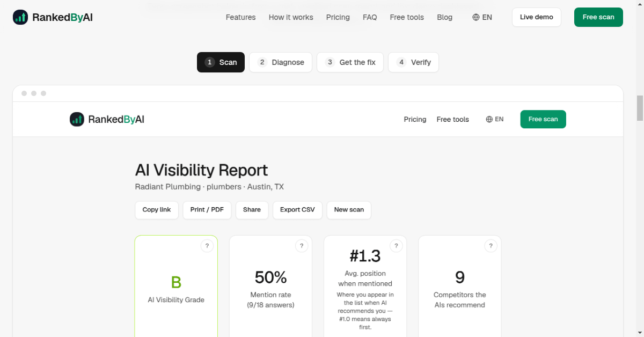
Task: Visit the Blog page
Action: (444, 17)
